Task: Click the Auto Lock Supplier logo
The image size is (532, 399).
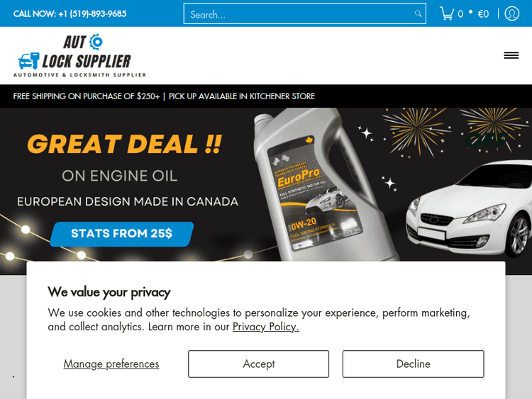Action: [79, 55]
